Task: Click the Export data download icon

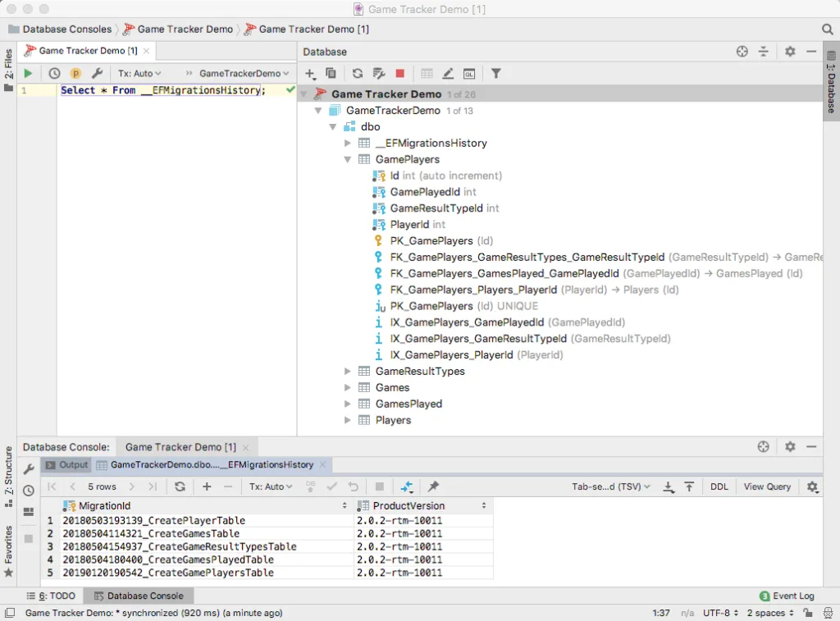Action: (x=668, y=486)
